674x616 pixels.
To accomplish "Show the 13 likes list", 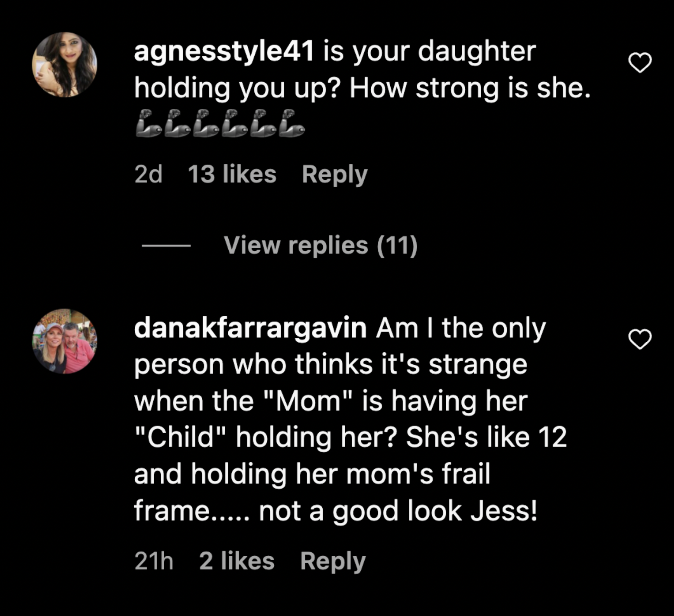I will click(x=232, y=175).
